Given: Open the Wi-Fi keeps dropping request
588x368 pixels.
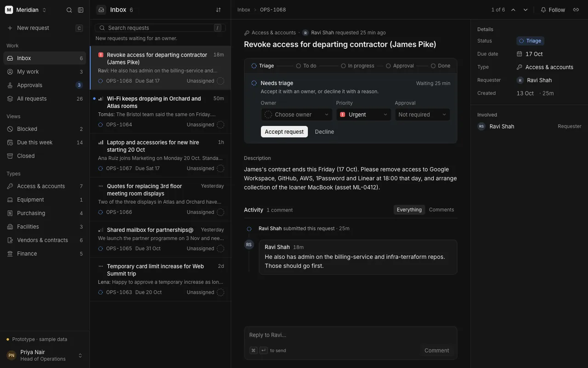Looking at the screenshot, I should coord(160,112).
